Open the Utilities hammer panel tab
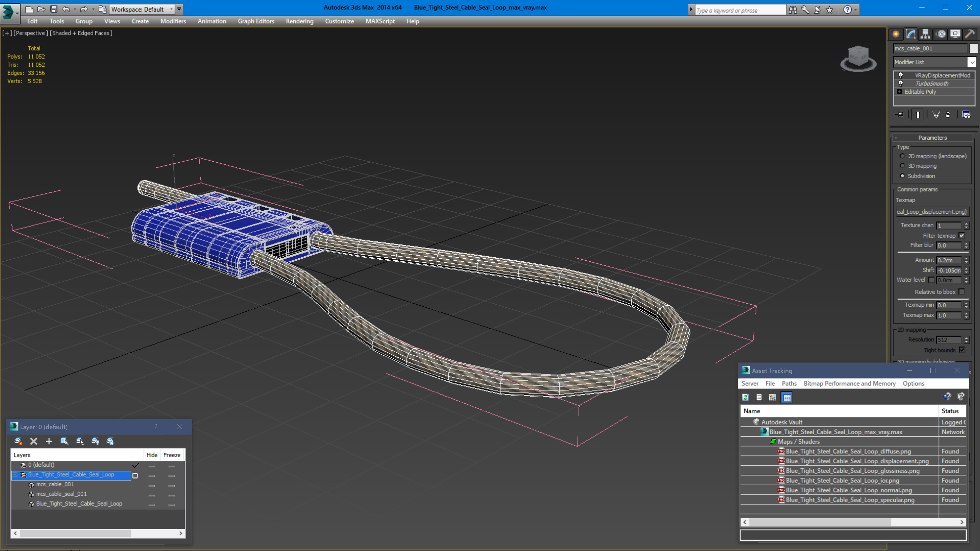Image resolution: width=980 pixels, height=551 pixels. (970, 34)
